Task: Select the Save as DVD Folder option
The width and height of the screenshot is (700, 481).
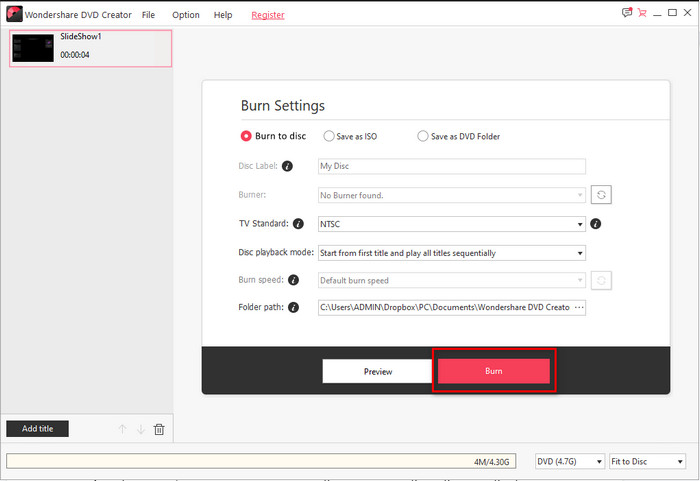Action: 458,136
